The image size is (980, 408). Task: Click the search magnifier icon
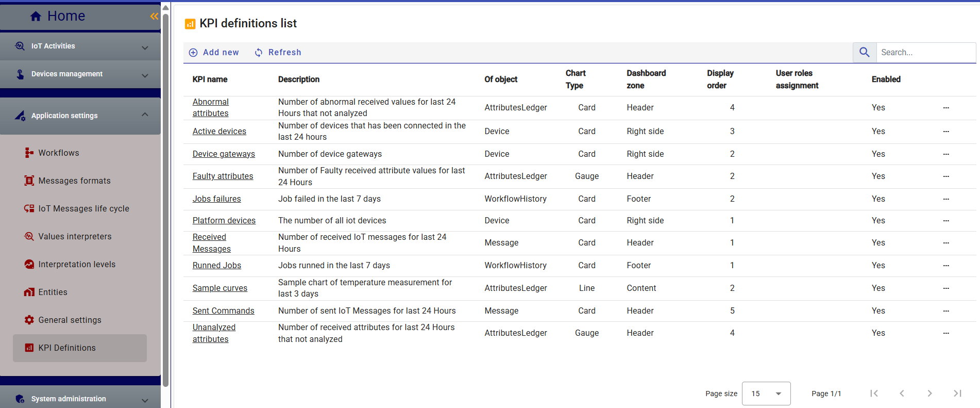pos(865,52)
